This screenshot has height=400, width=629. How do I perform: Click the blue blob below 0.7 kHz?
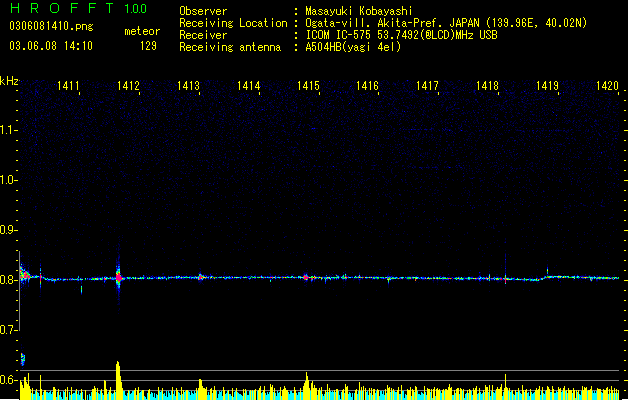[x=23, y=359]
